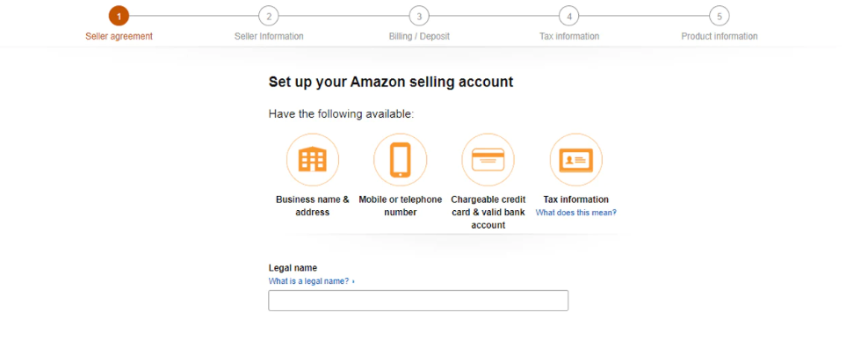Image resolution: width=868 pixels, height=341 pixels.
Task: Select step 4 circle in progress bar
Action: click(x=569, y=16)
